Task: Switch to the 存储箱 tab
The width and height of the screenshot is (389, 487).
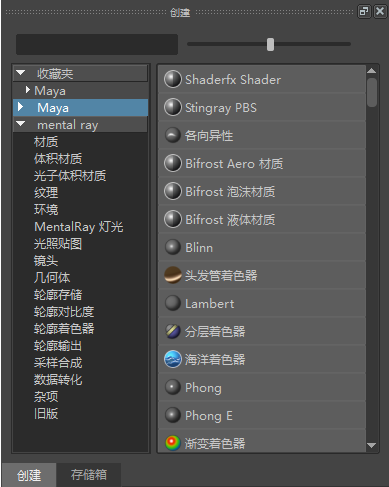Action: tap(88, 475)
